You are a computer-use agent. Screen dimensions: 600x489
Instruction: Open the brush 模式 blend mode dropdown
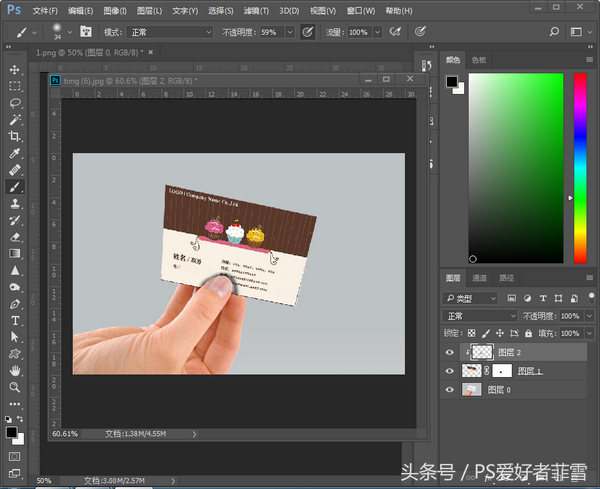coord(170,32)
